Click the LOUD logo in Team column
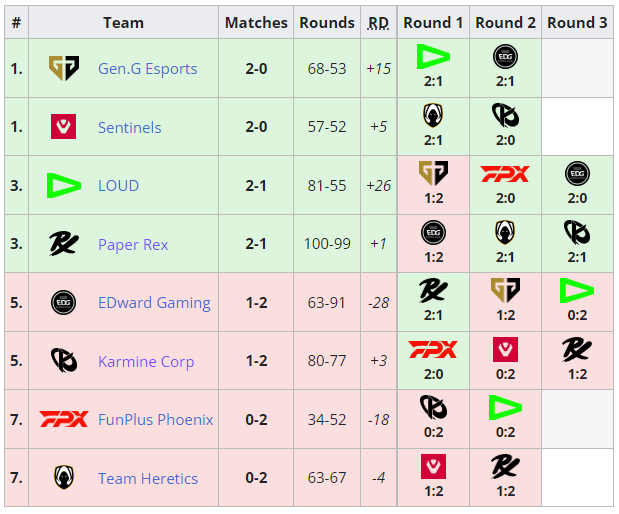The image size is (619, 514). tap(64, 185)
